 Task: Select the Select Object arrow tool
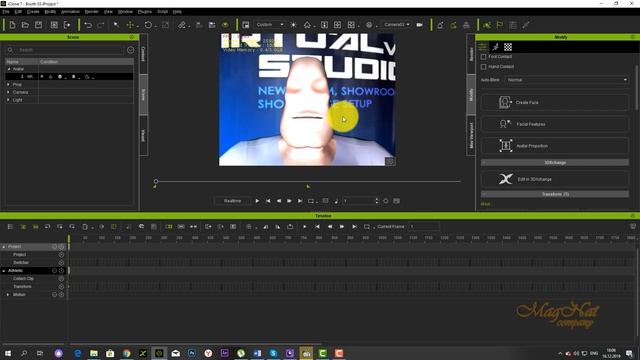[116, 25]
